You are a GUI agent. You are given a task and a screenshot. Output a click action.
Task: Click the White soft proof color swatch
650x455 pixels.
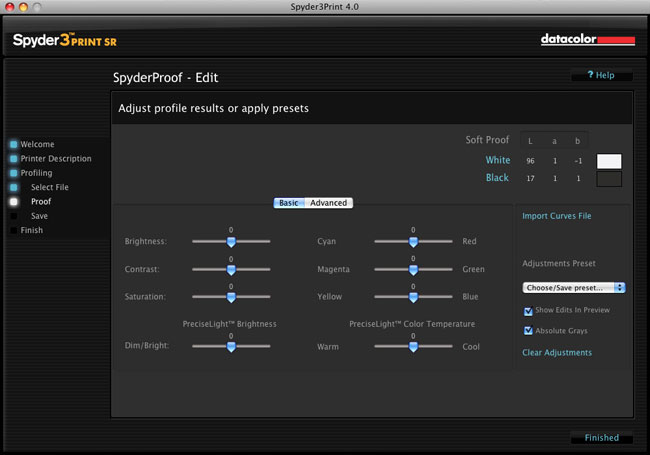coord(609,161)
